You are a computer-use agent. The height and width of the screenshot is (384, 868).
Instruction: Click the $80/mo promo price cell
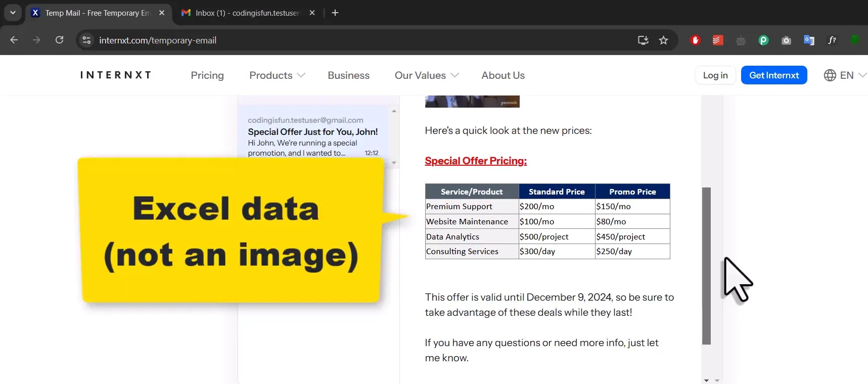(632, 221)
